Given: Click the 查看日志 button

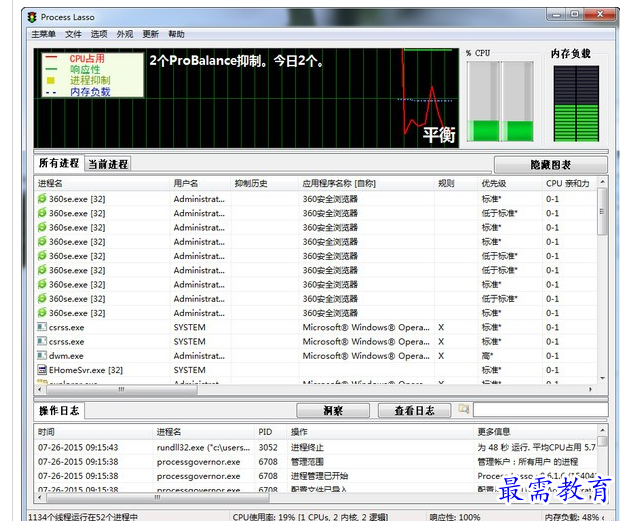Looking at the screenshot, I should [414, 410].
